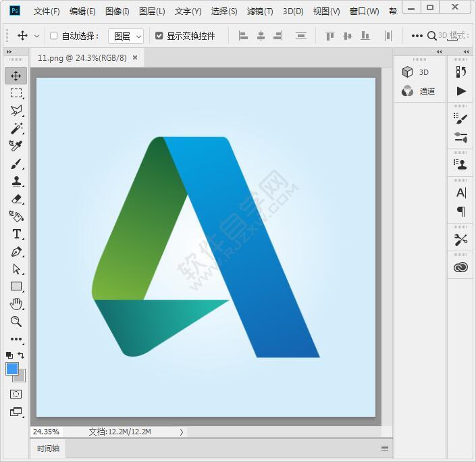Click the 24.35% zoom level field
Screen dimensions: 476x462
46,432
